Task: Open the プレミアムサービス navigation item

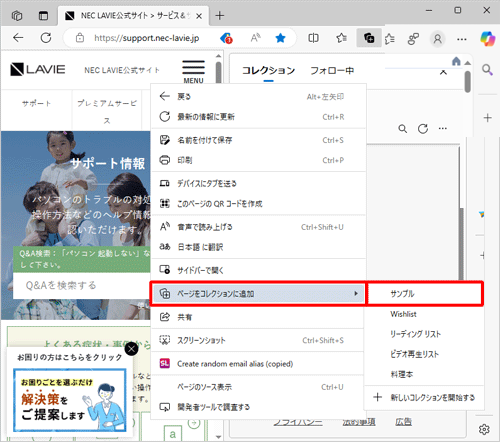Action: pyautogui.click(x=107, y=111)
